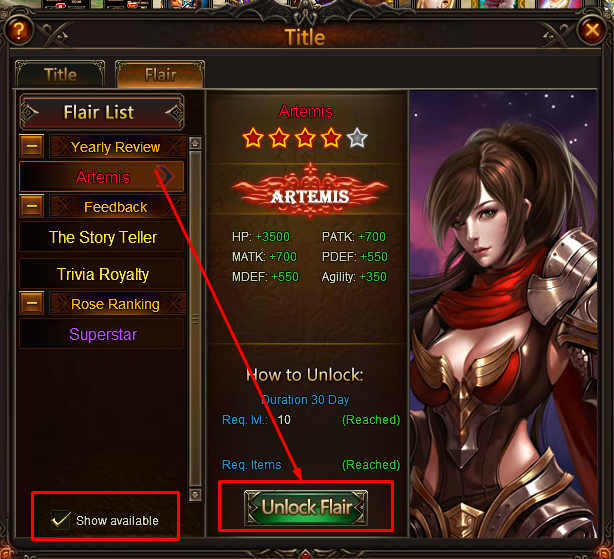Image resolution: width=614 pixels, height=559 pixels.
Task: Collapse the Yearly Review category
Action: click(32, 146)
